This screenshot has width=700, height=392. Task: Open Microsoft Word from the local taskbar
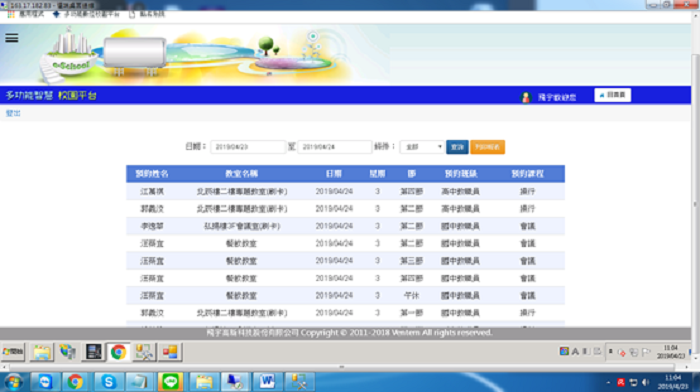click(x=267, y=382)
